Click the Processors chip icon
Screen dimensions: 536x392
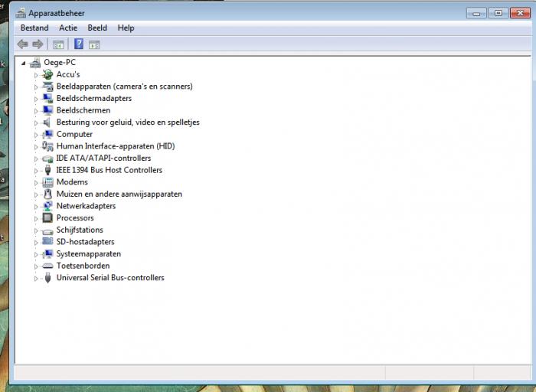[47, 218]
